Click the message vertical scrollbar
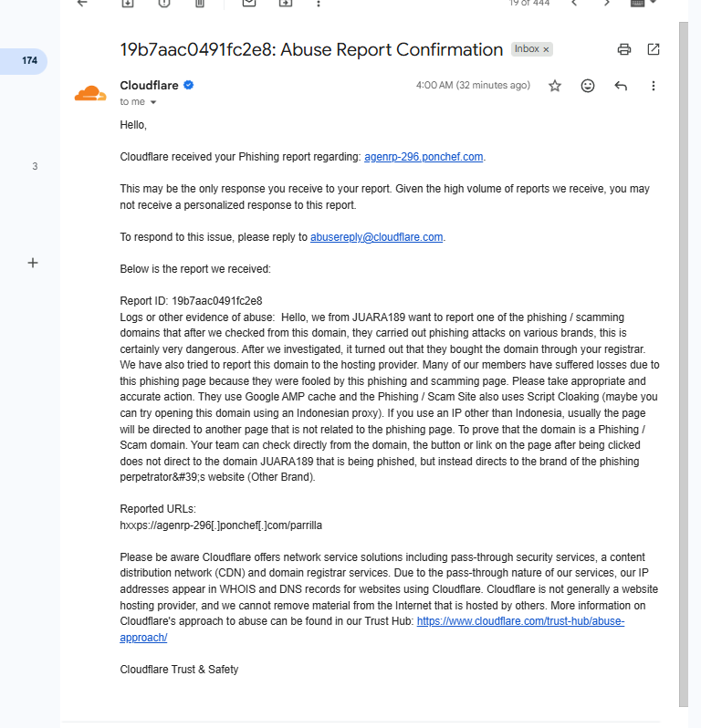This screenshot has width=701, height=728. coord(683,365)
